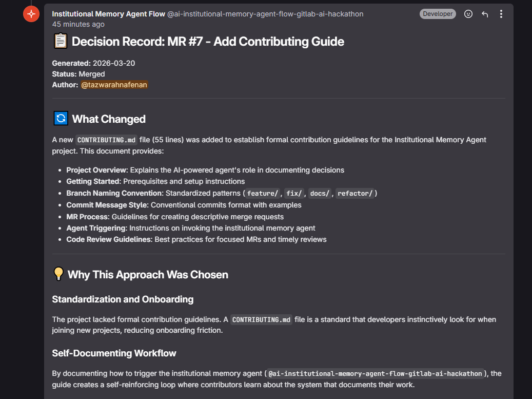532x399 pixels.
Task: Click the "45 minutes ago" timestamp
Action: pyautogui.click(x=78, y=24)
